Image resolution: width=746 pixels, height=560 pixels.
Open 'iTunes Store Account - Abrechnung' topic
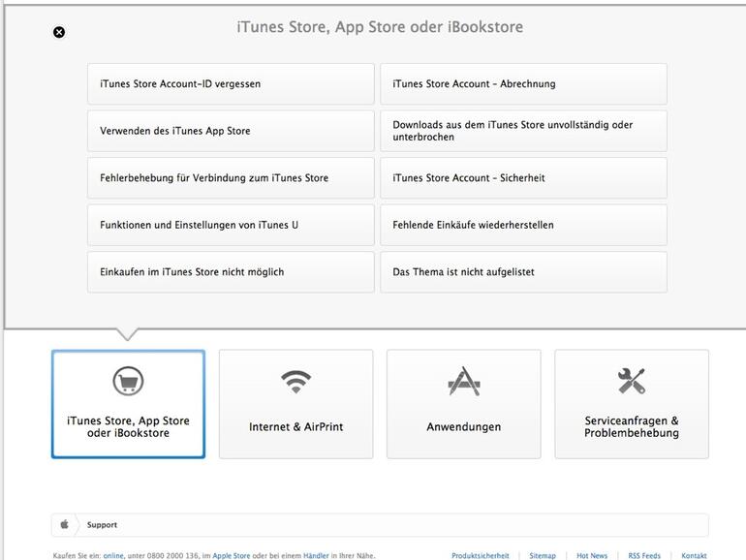(x=523, y=83)
